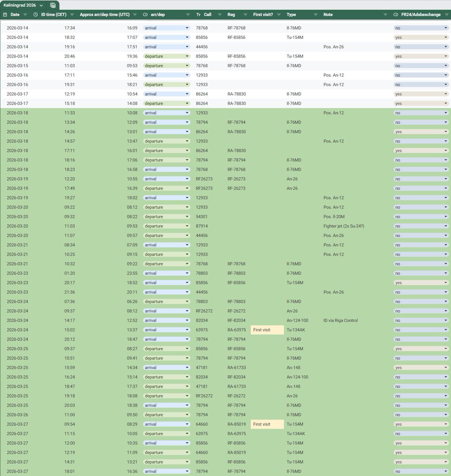Open departure dropdown in the 2026-03-14 20:46 row
The image size is (451, 476).
pos(166,56)
